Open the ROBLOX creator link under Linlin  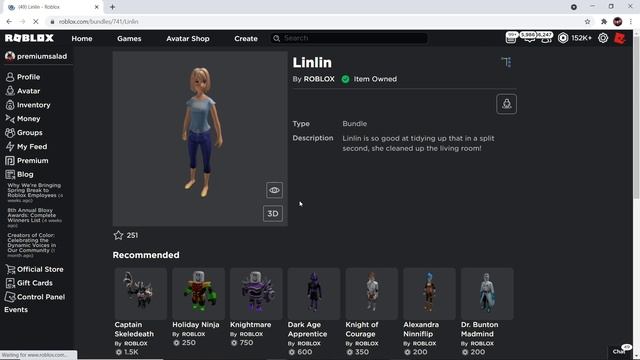319,79
